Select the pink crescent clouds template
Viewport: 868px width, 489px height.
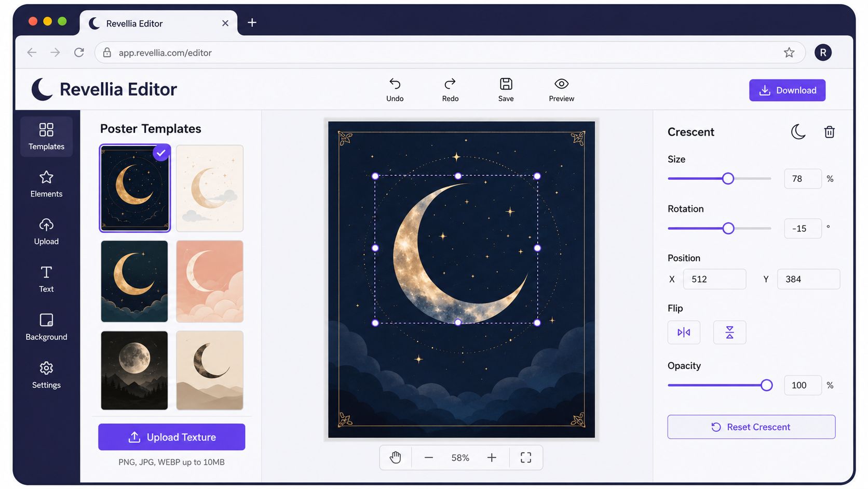(210, 281)
